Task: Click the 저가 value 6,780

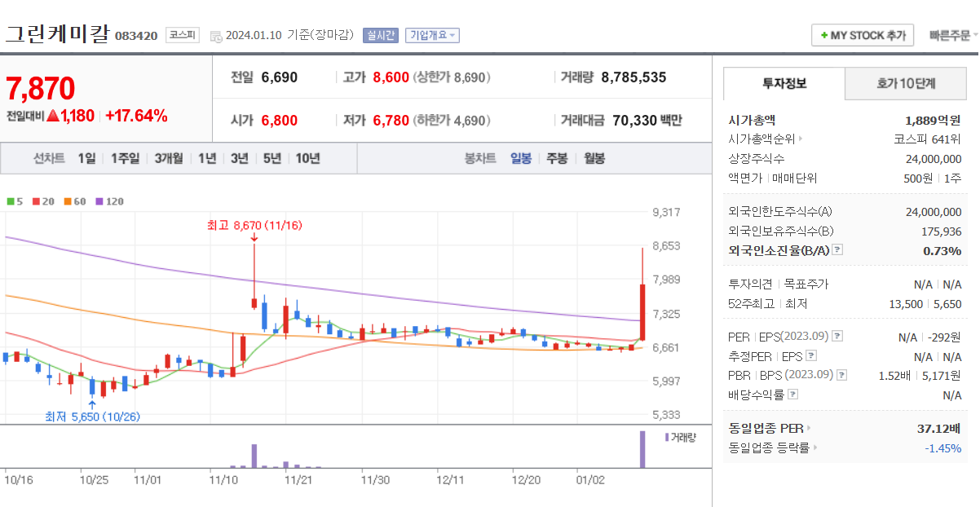Action: [391, 121]
